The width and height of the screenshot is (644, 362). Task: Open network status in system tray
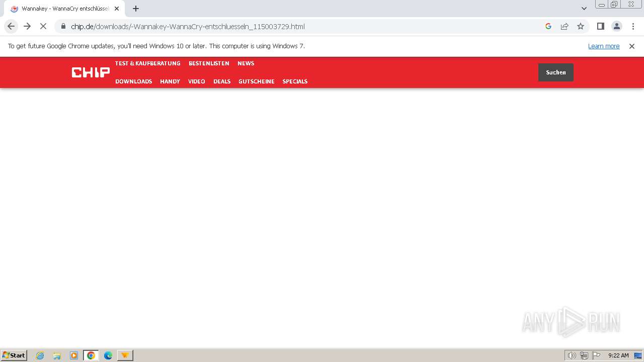pyautogui.click(x=584, y=355)
